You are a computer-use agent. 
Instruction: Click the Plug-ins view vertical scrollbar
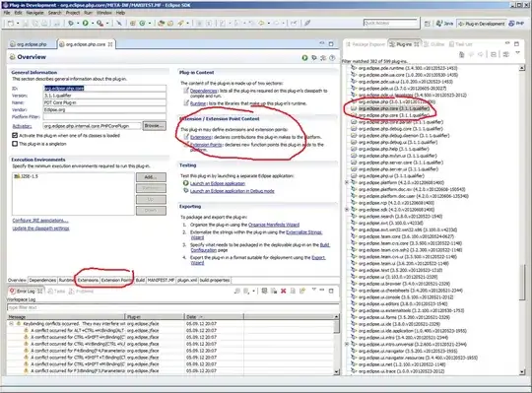coord(522,220)
